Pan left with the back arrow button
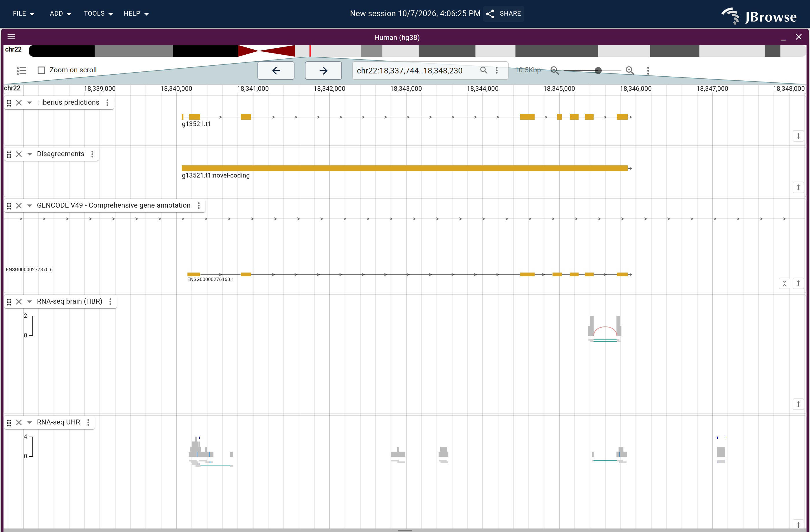The height and width of the screenshot is (532, 810). coord(276,71)
